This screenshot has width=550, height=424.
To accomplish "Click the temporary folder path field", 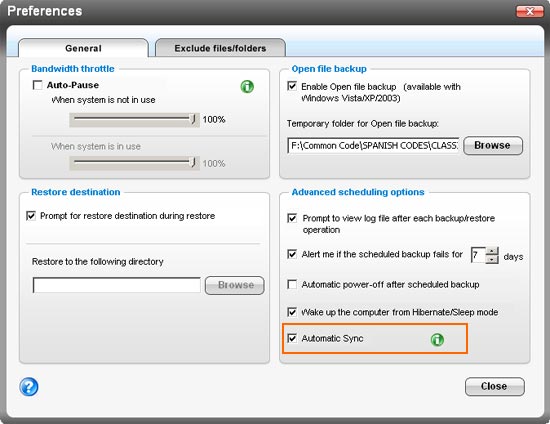I will [x=373, y=146].
